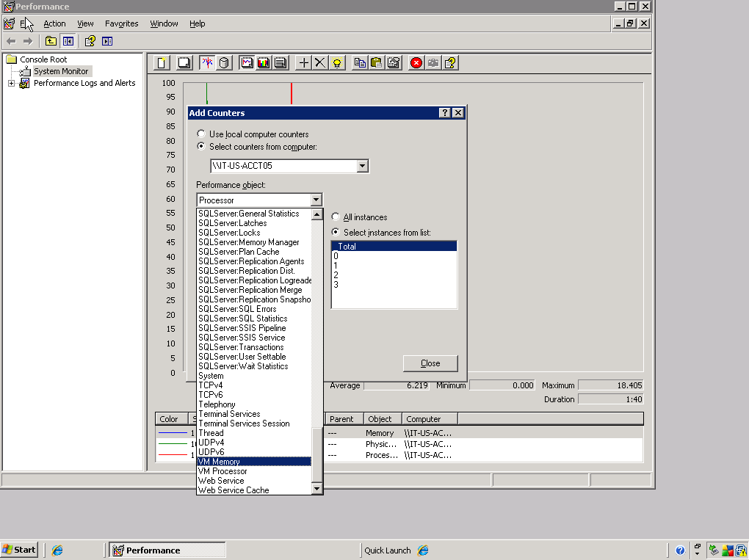Select View Current Activity icon
The width and height of the screenshot is (749, 560).
(x=207, y=63)
